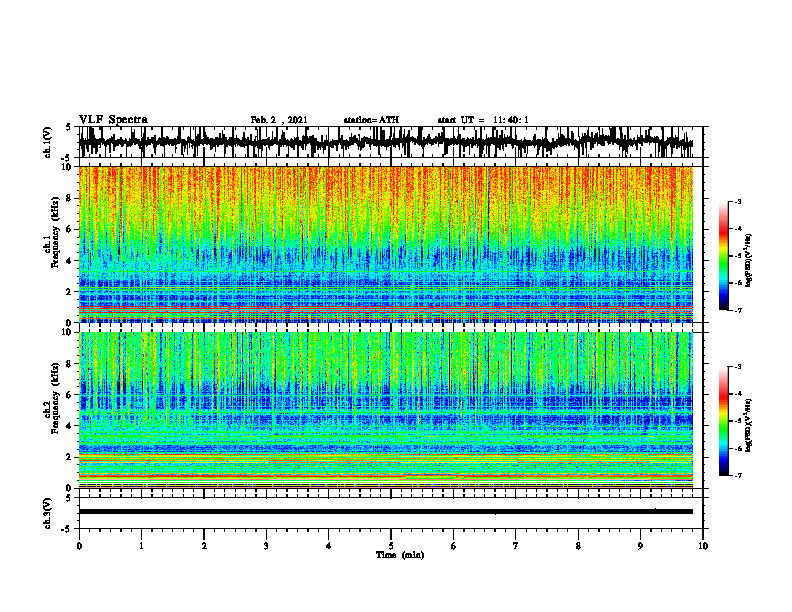792x612 pixels.
Task: Click the '6' kHz tick of ch.2 spectrogram
Action: (x=70, y=395)
